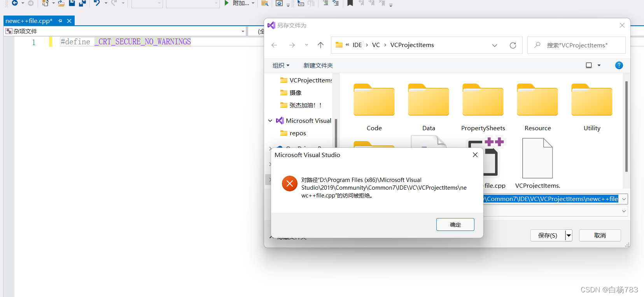The width and height of the screenshot is (644, 297).
Task: Open the 附加 debug target dropdown arrow
Action: click(253, 3)
